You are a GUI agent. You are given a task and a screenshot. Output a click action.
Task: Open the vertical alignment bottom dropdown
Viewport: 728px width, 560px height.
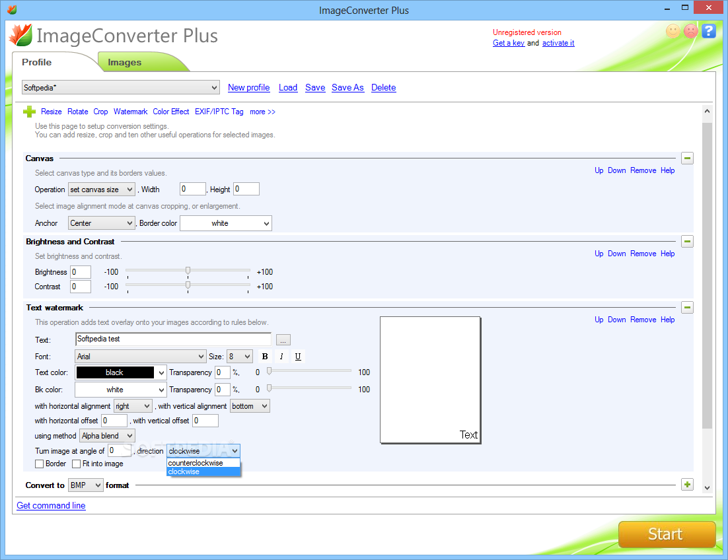[x=250, y=406]
